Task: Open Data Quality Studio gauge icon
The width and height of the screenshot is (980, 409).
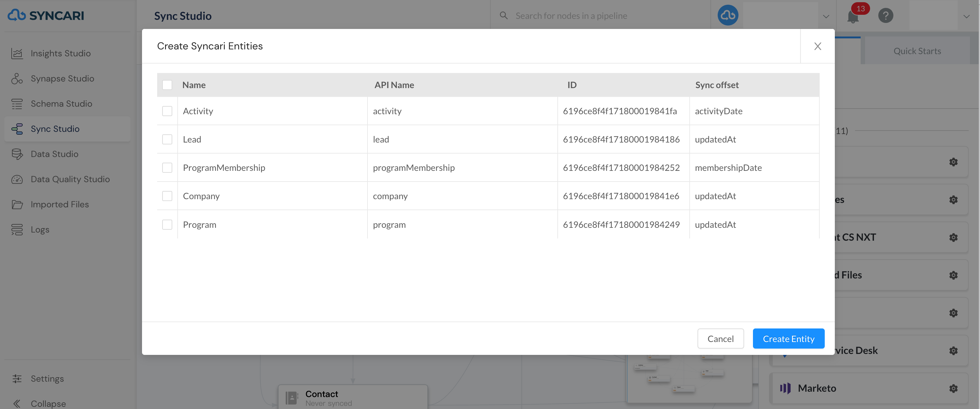Action: click(x=17, y=179)
